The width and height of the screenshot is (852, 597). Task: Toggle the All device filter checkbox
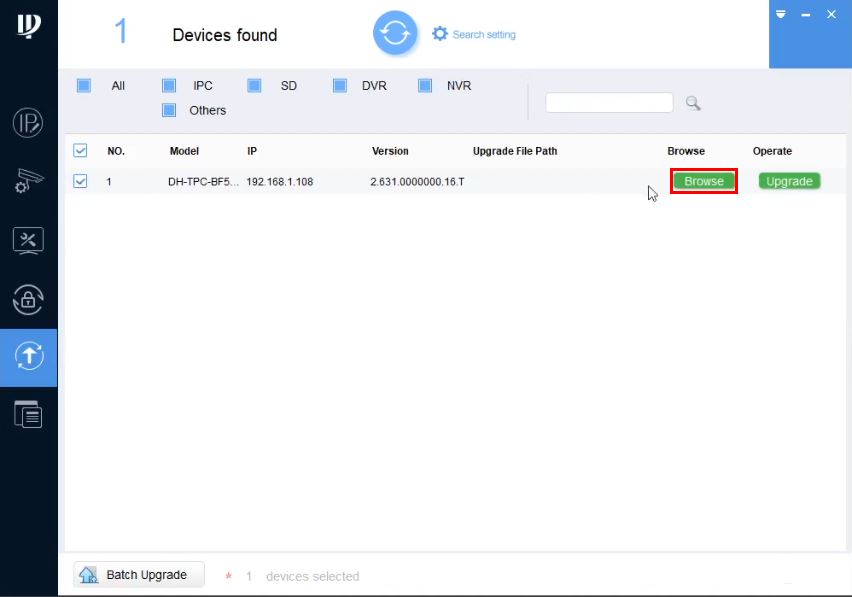(84, 85)
